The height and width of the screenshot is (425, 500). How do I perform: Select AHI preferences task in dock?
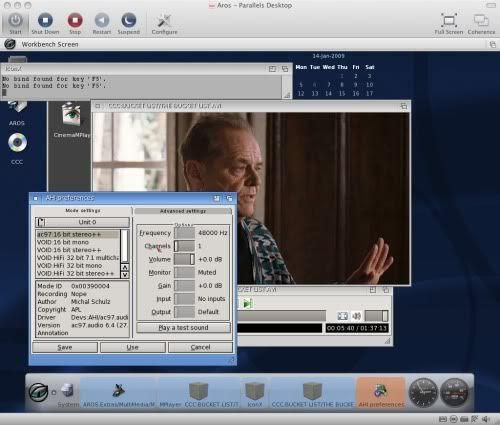click(x=381, y=393)
